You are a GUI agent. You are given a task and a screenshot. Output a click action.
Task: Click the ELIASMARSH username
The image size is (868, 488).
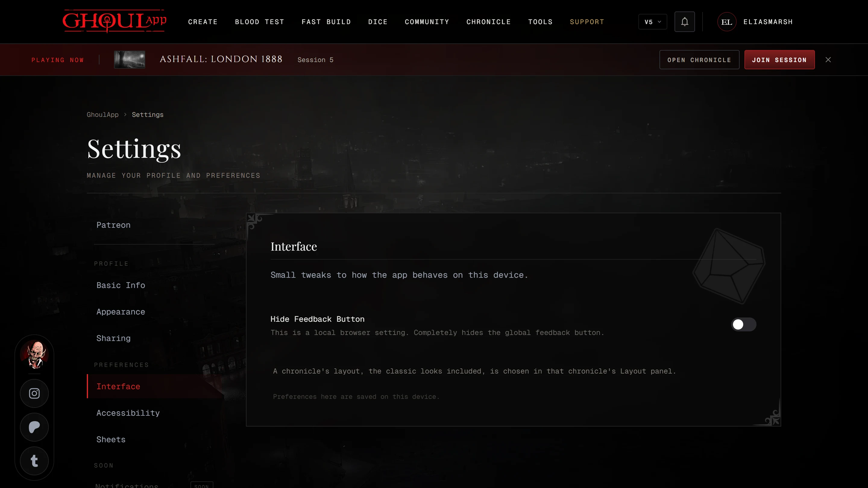click(x=768, y=22)
